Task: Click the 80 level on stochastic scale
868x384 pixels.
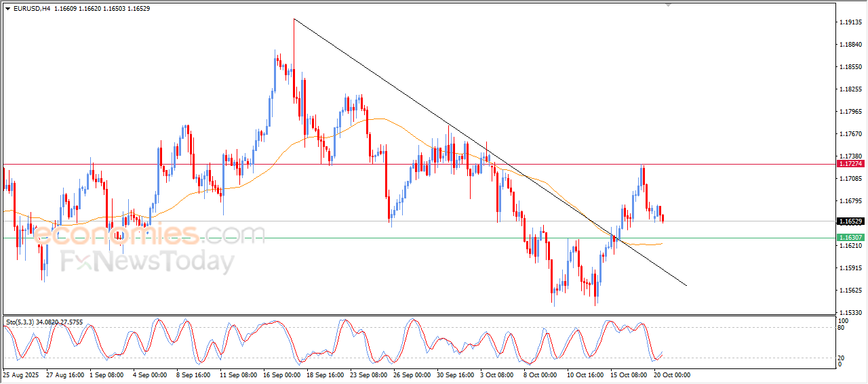Action: 842,328
